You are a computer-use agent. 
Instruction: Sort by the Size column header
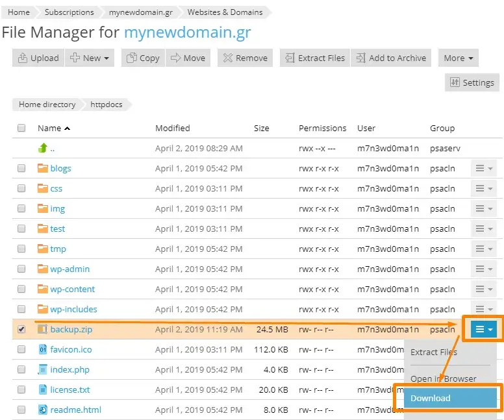(261, 128)
